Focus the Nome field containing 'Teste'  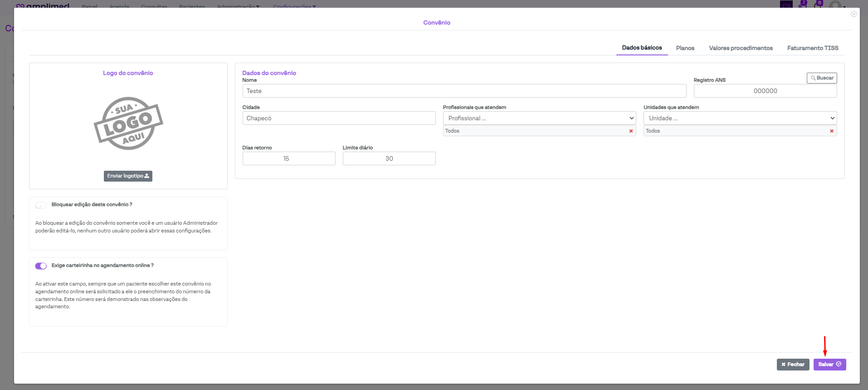[464, 91]
